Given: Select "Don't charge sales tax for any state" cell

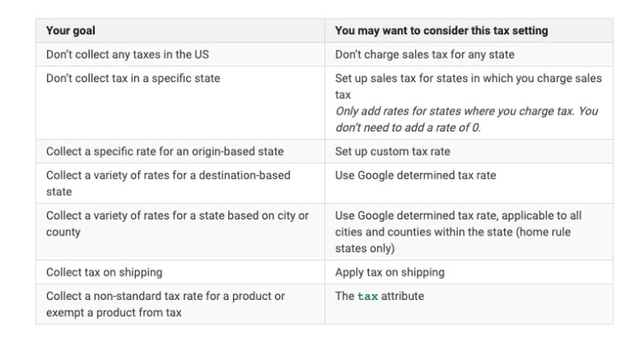Looking at the screenshot, I should [x=424, y=54].
